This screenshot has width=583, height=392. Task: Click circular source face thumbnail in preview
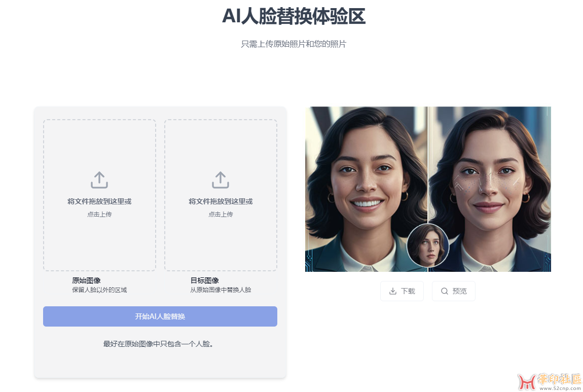tap(428, 245)
